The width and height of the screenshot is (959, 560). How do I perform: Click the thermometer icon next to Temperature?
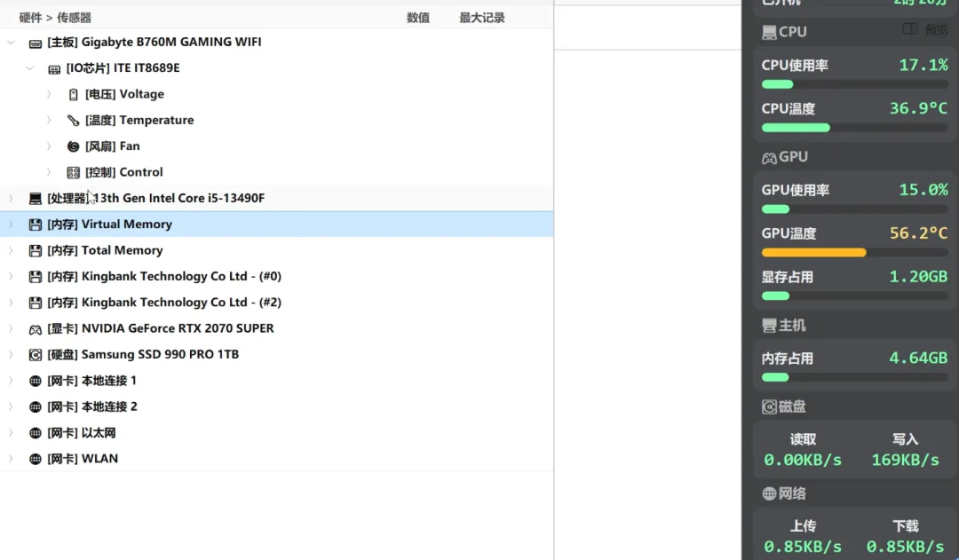(x=74, y=121)
